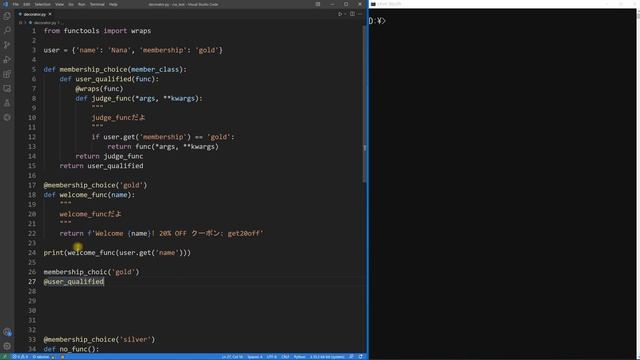
Task: Click the feedback icon in the status bar
Action: coord(351,357)
